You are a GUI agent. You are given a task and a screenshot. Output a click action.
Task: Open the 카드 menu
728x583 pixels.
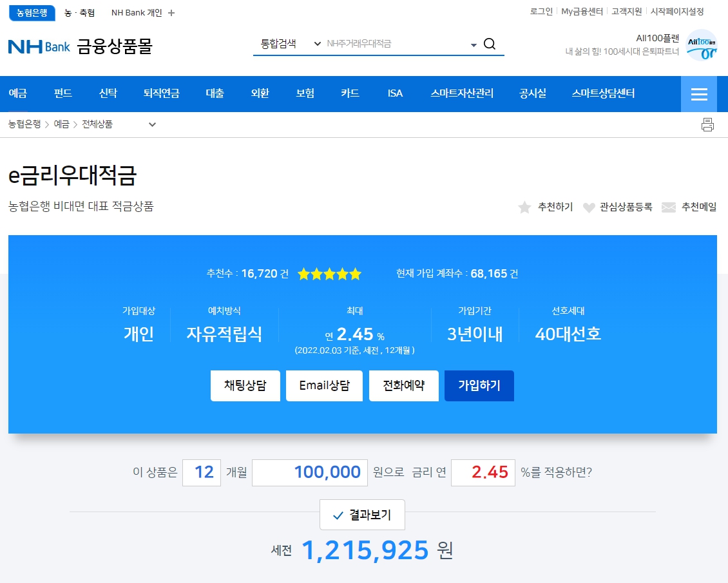350,93
